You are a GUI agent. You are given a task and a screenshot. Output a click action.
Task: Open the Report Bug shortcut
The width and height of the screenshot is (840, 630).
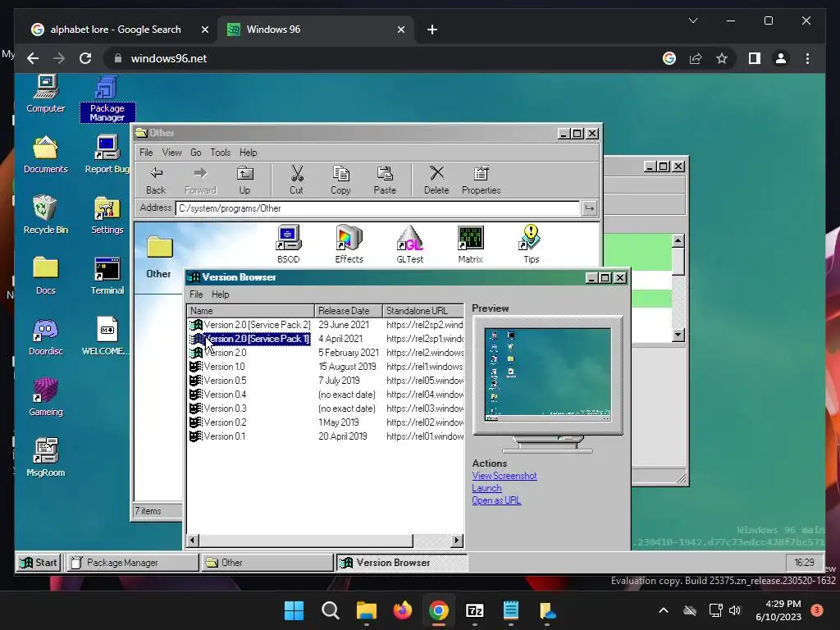pyautogui.click(x=107, y=155)
